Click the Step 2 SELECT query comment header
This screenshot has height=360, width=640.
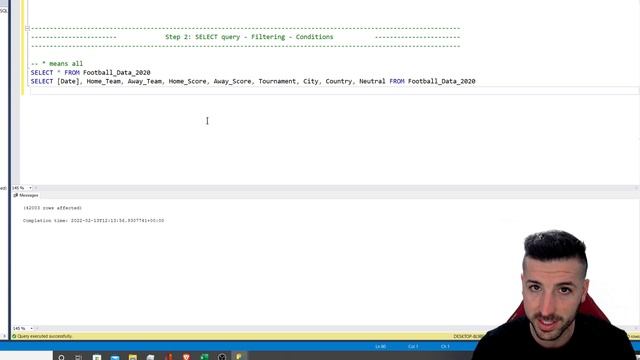(x=249, y=37)
